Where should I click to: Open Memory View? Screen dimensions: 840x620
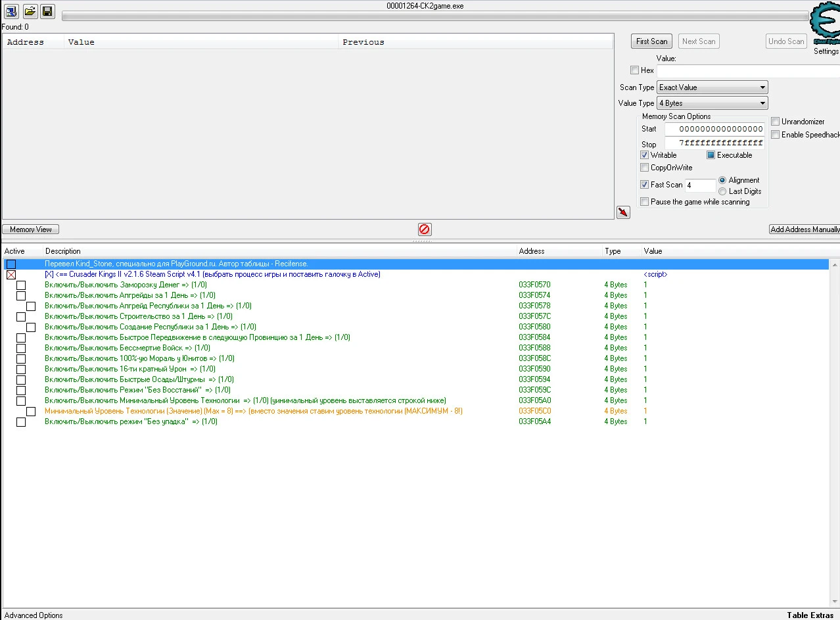tap(31, 229)
